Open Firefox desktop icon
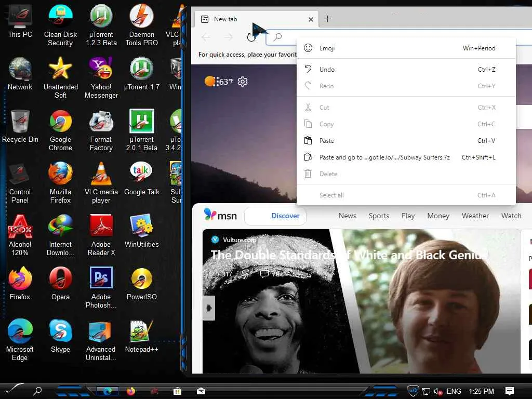532x399 pixels. pos(20,283)
